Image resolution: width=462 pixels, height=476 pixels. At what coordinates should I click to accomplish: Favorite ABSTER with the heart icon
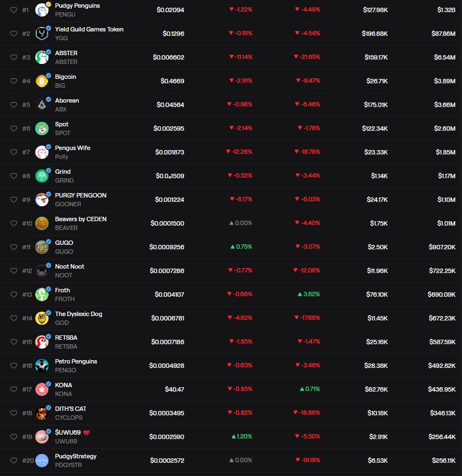14,57
